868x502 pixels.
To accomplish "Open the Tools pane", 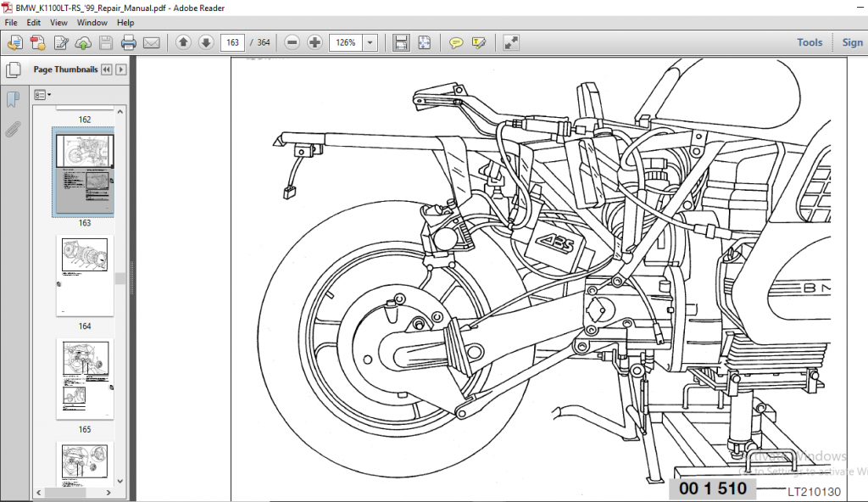I will [x=810, y=42].
